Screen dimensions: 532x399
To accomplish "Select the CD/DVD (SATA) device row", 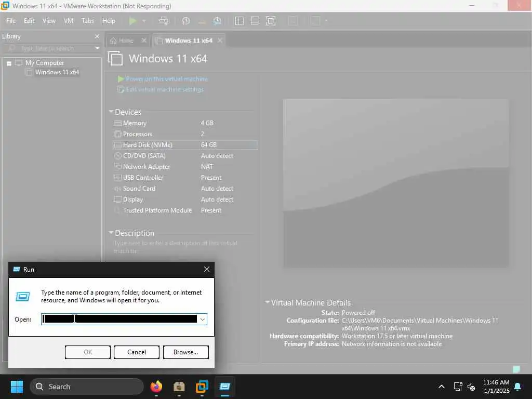I will (185, 156).
